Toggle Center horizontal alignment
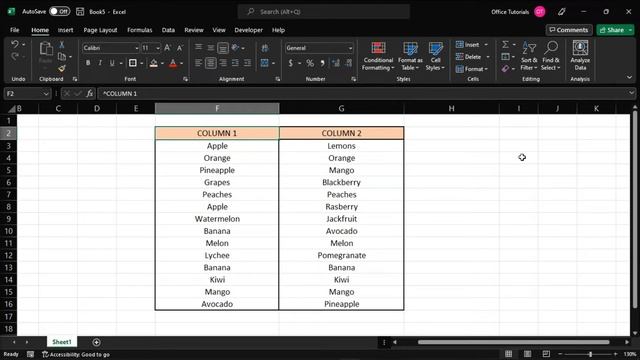 click(211, 63)
